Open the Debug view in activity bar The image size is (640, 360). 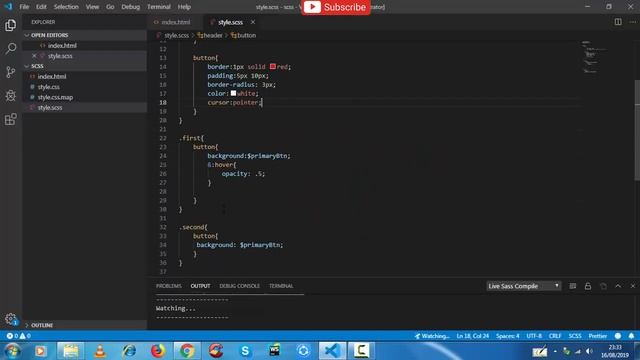point(11,96)
